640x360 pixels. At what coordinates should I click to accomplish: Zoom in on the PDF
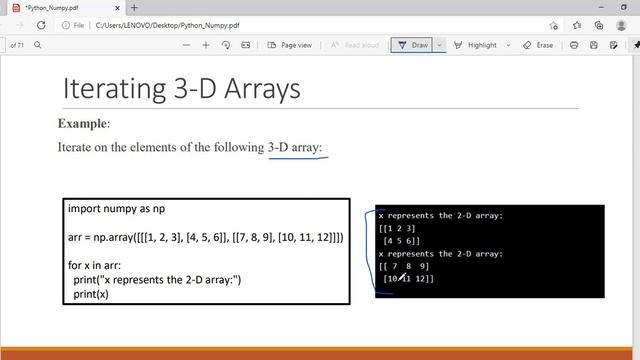pos(206,45)
